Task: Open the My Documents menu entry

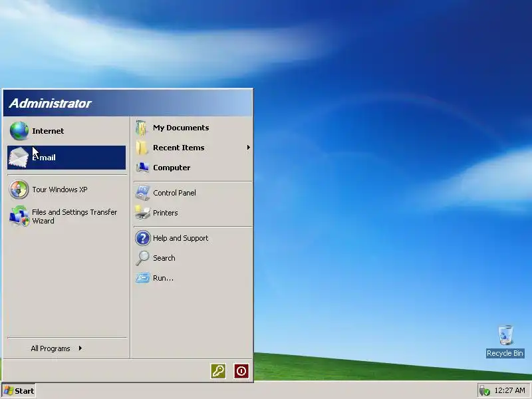Action: (x=193, y=128)
